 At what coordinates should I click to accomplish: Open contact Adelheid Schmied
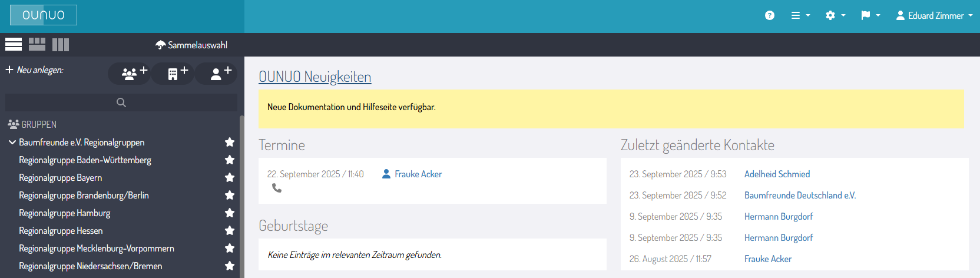point(777,174)
